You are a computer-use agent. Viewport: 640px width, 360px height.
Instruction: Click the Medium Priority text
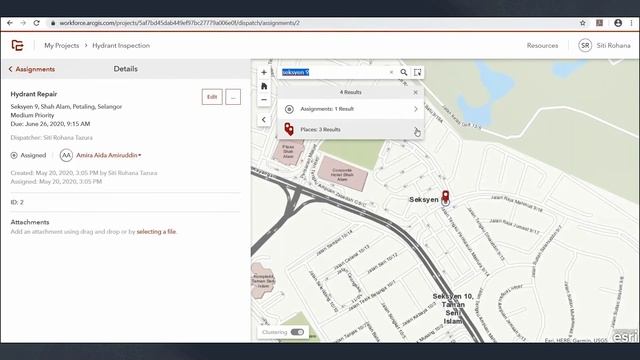click(32, 115)
